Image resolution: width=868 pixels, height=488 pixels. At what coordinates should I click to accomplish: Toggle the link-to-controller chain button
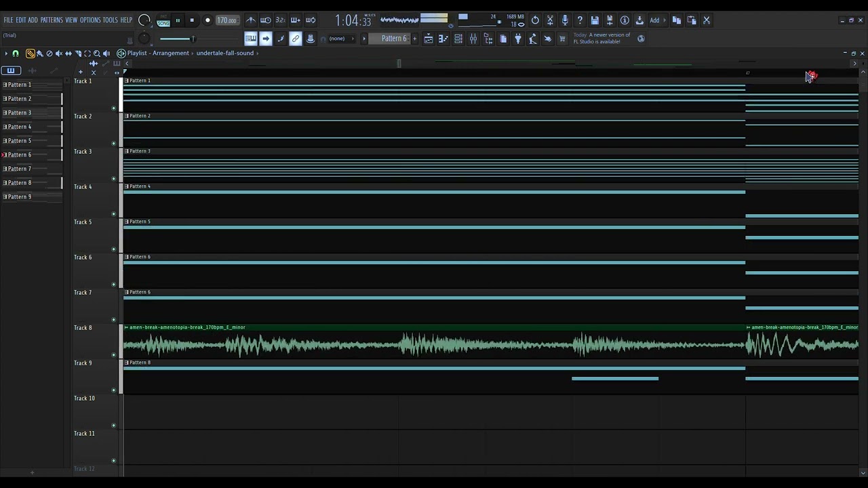[296, 39]
